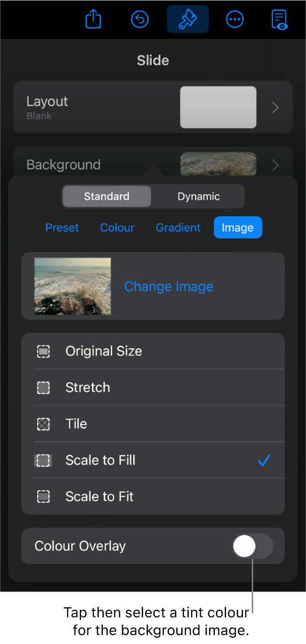306x644 pixels.
Task: Undo the last change
Action: pyautogui.click(x=140, y=19)
